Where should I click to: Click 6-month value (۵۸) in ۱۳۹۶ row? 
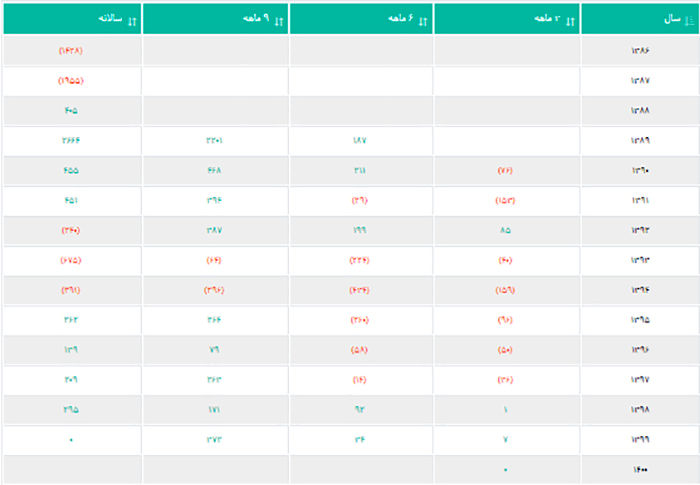pos(359,350)
